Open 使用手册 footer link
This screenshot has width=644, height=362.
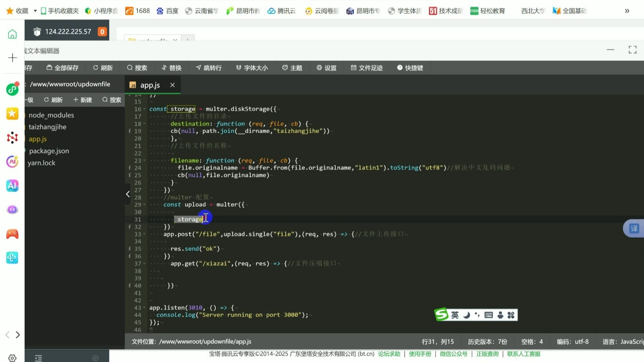(420, 354)
